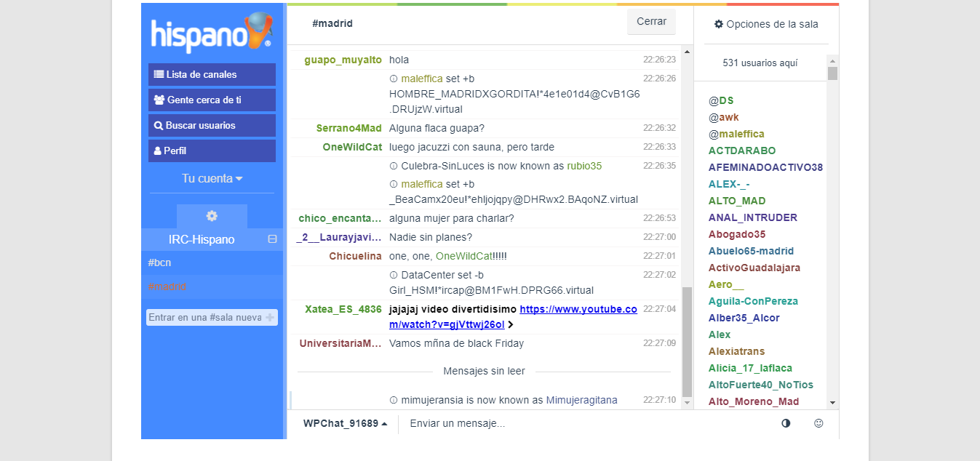Expand the link preview arrow after YouTube URL
The image size is (980, 461).
511,325
